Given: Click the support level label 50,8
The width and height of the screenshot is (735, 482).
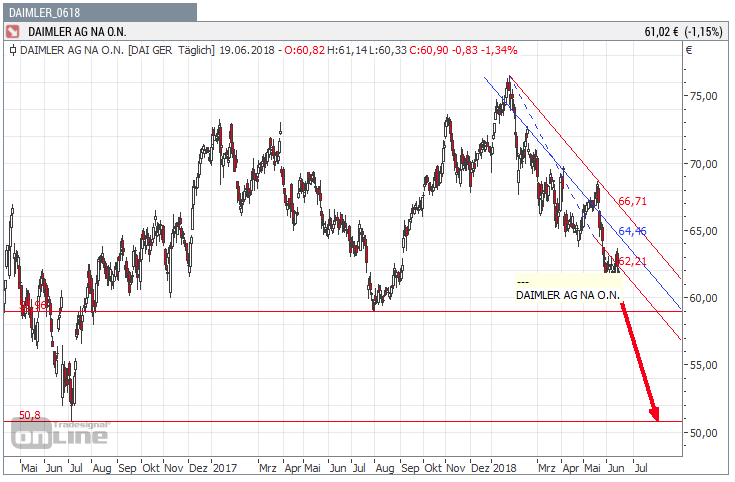Looking at the screenshot, I should click(x=30, y=415).
